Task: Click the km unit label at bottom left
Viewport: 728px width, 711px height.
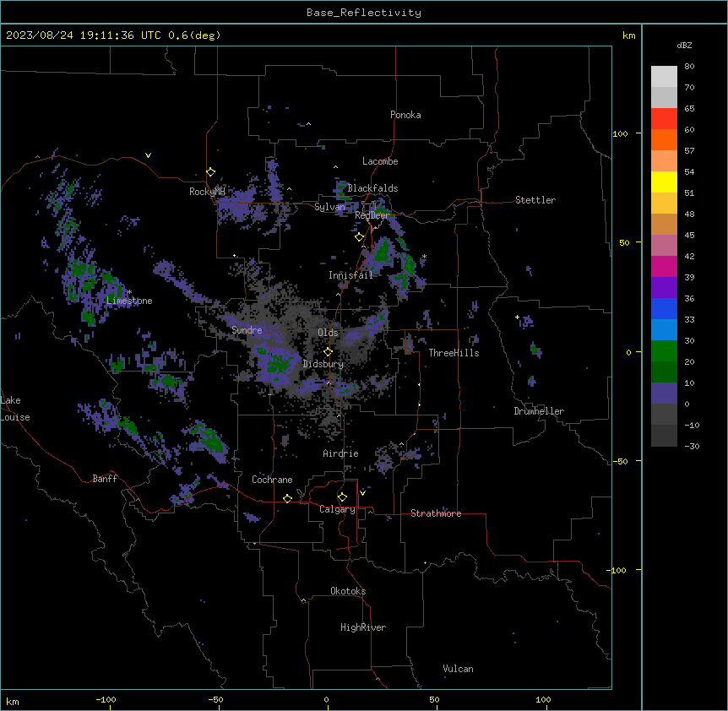Action: pos(13,701)
